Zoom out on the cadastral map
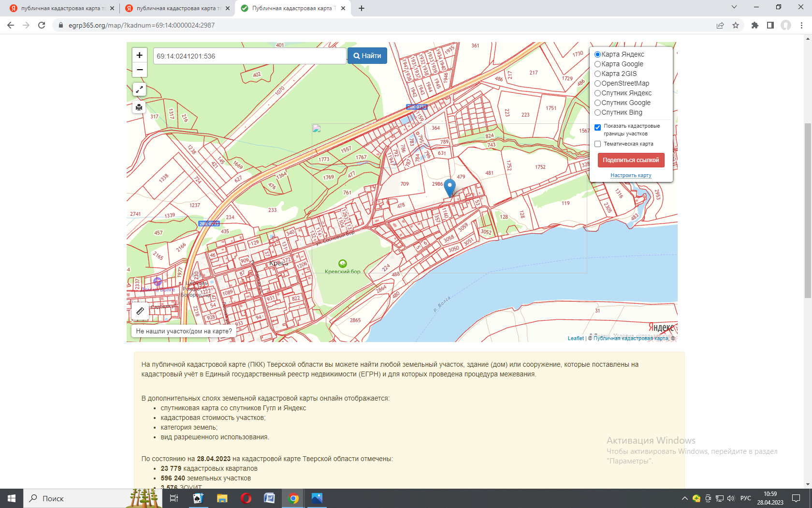 [x=140, y=70]
